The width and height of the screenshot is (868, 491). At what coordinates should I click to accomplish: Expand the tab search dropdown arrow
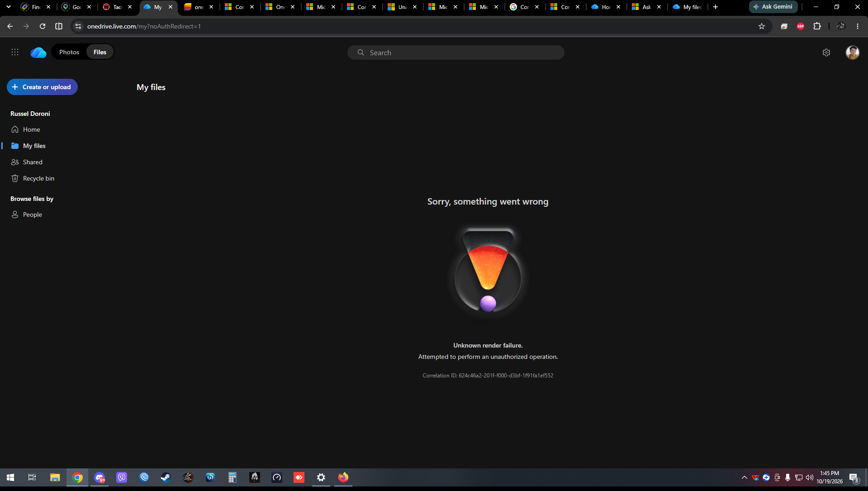pos(8,7)
